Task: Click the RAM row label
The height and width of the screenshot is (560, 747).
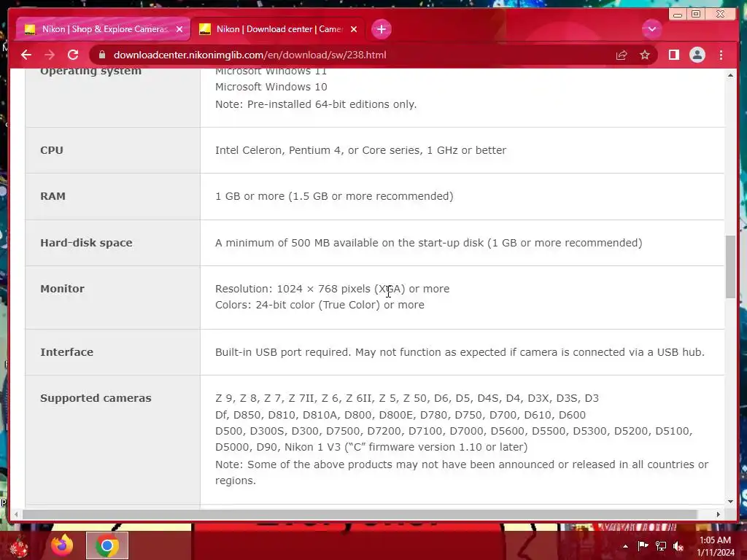Action: pos(53,196)
